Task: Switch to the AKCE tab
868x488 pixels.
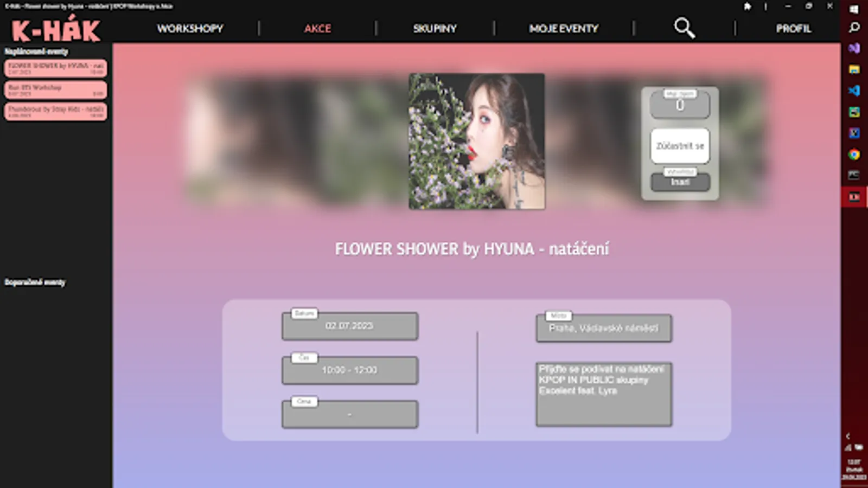Action: click(x=317, y=28)
